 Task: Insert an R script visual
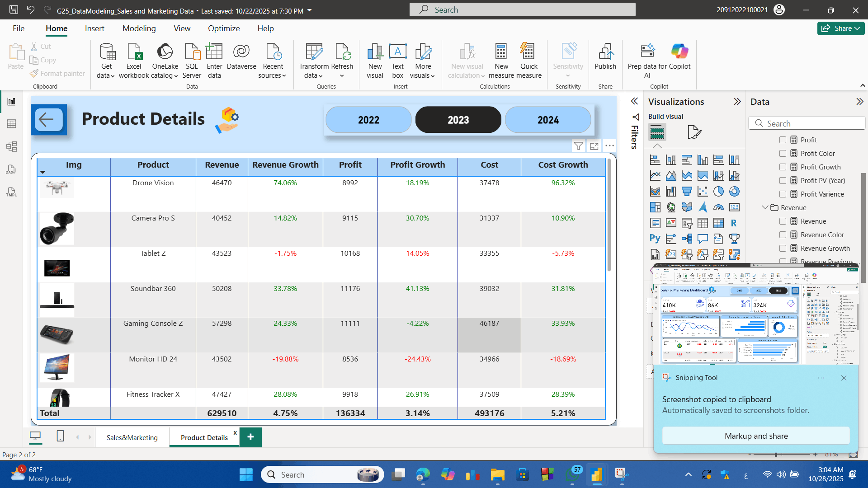pos(734,223)
